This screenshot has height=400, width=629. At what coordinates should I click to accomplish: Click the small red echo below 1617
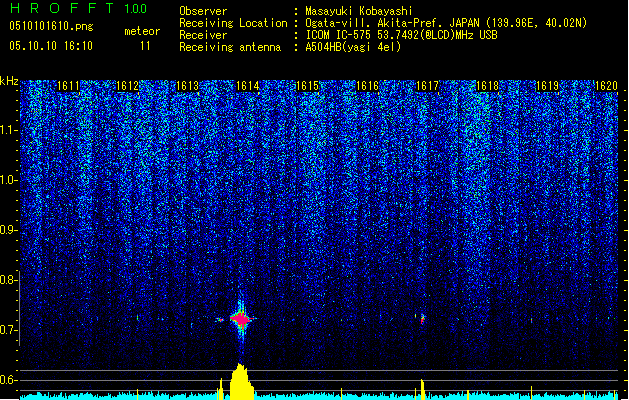pos(422,319)
